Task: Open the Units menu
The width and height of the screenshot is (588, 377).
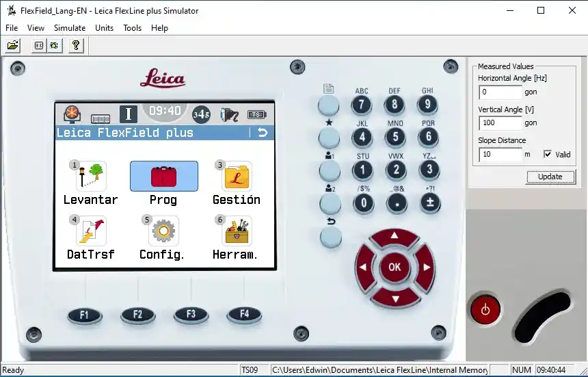Action: tap(104, 28)
